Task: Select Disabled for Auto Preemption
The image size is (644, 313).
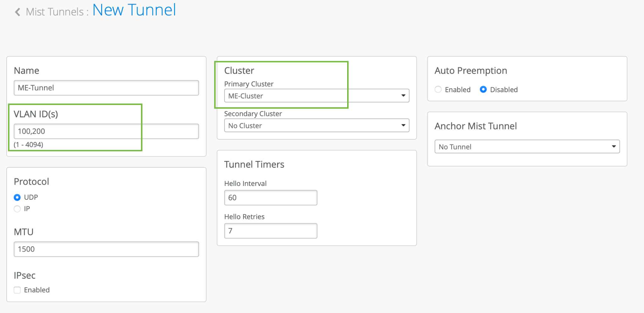Action: (x=483, y=90)
